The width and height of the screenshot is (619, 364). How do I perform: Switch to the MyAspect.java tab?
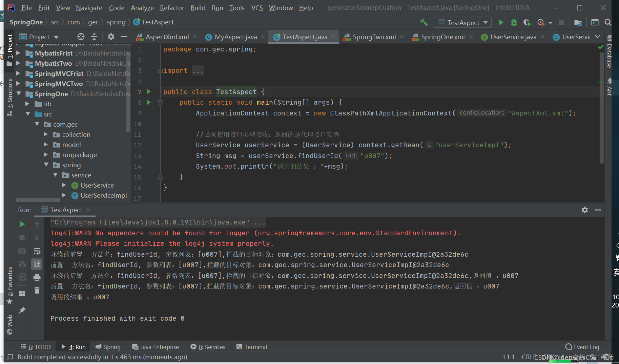(x=235, y=37)
